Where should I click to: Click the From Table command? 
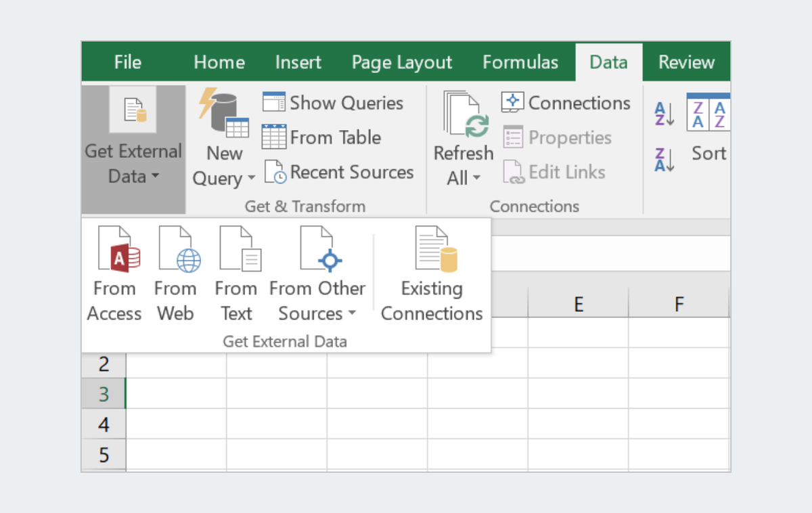321,137
